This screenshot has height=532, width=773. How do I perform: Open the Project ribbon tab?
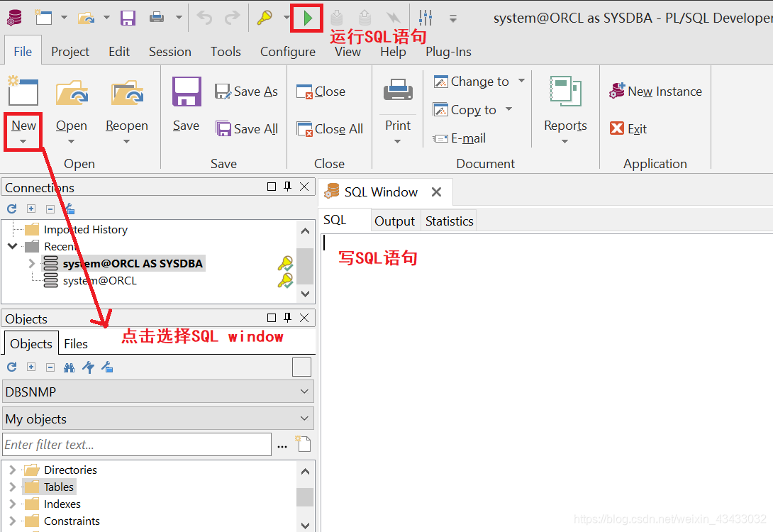[x=70, y=52]
